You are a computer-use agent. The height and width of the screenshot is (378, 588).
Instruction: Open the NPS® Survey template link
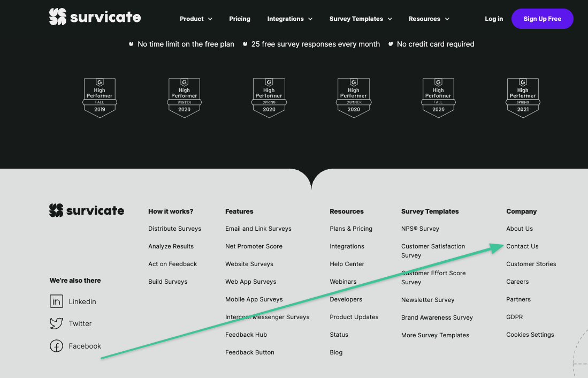(420, 229)
